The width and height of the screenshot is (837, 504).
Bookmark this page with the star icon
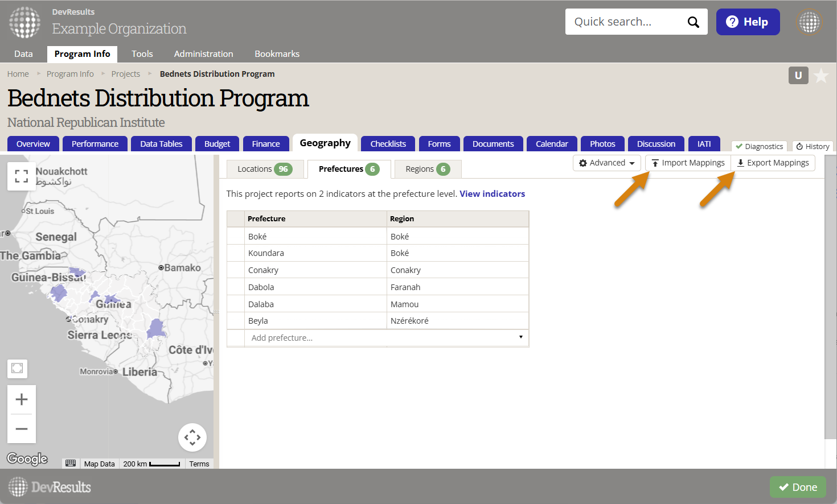coord(821,76)
